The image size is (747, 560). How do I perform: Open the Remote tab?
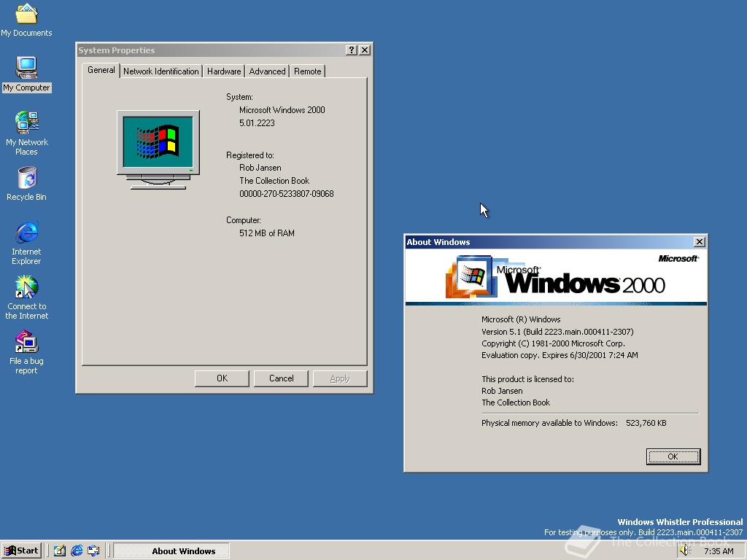pos(307,71)
